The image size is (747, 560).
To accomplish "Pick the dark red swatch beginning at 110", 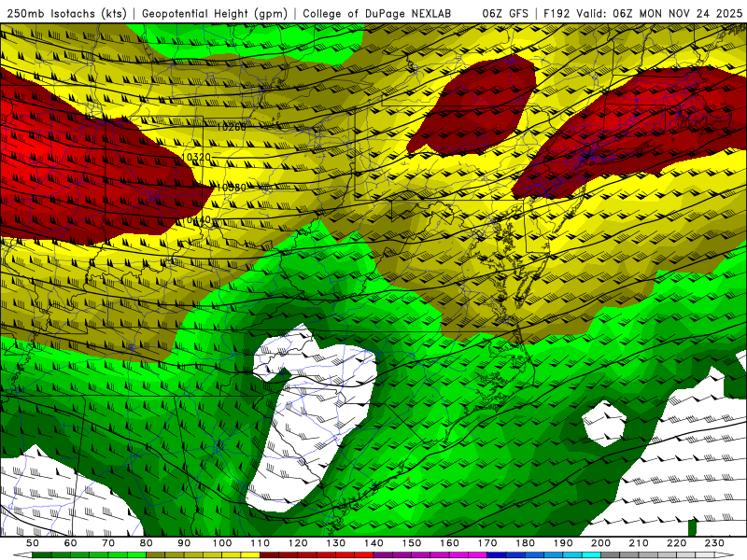I will pyautogui.click(x=269, y=555).
